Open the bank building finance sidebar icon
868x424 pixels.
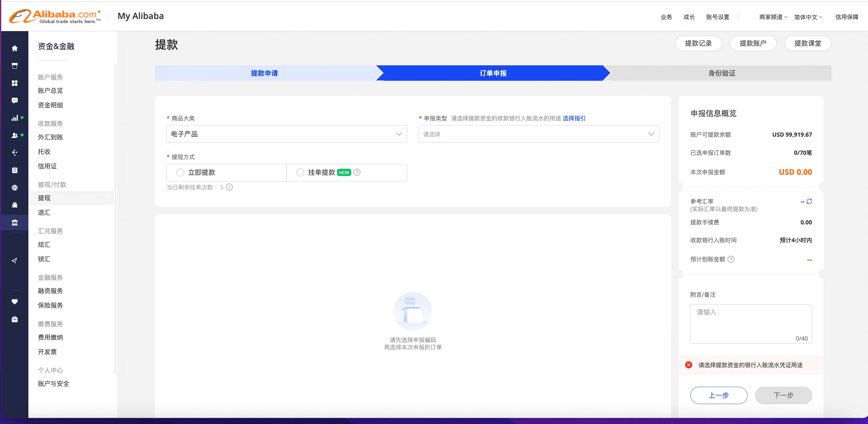[x=14, y=223]
